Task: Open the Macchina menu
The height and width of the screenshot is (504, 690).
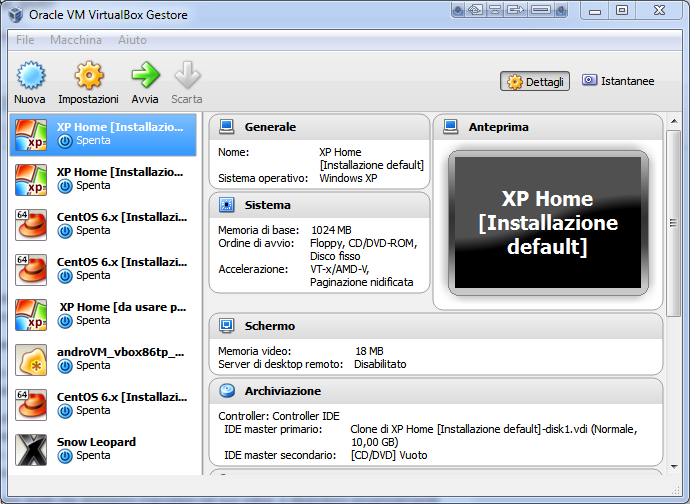Action: [76, 40]
